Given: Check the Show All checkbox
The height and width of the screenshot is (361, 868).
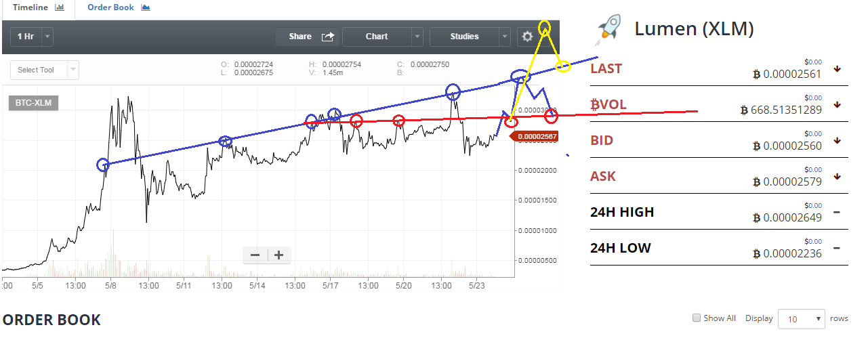Looking at the screenshot, I should tap(696, 318).
